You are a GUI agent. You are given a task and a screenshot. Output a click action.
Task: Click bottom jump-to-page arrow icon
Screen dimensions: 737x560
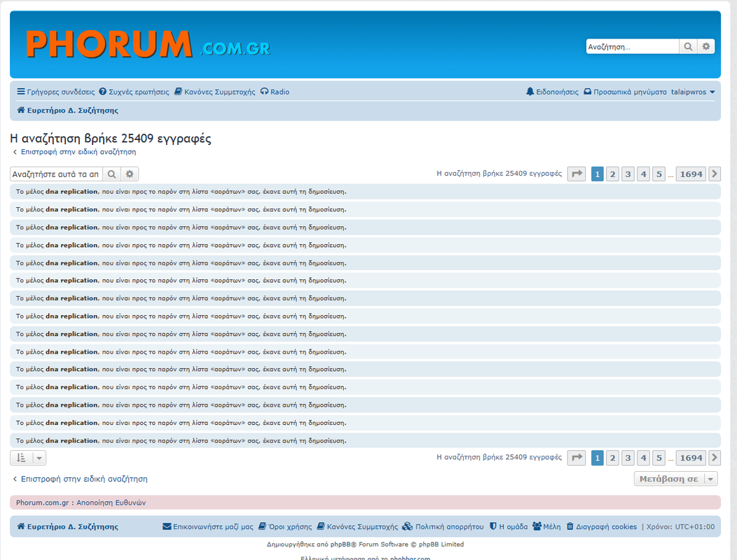(x=577, y=458)
